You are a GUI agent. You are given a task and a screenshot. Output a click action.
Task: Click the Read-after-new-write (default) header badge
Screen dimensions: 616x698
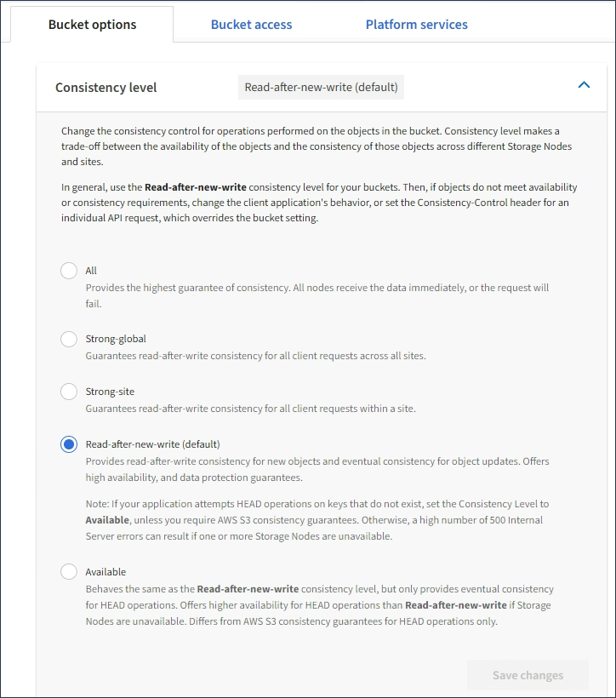pos(321,87)
